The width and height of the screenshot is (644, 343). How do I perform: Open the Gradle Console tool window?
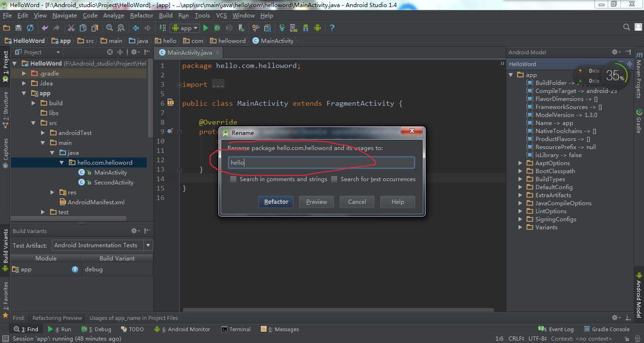(x=606, y=329)
